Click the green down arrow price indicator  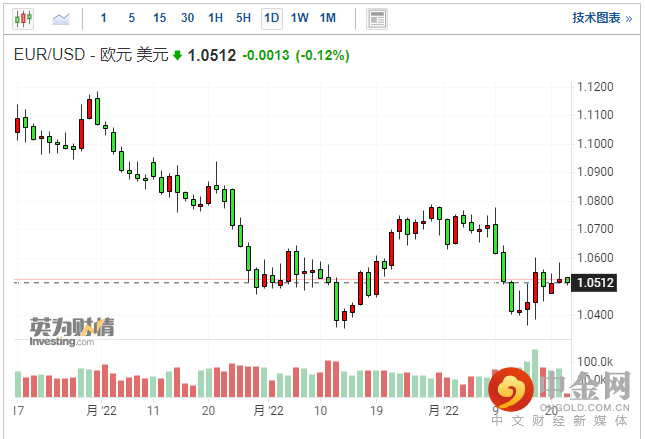(177, 56)
